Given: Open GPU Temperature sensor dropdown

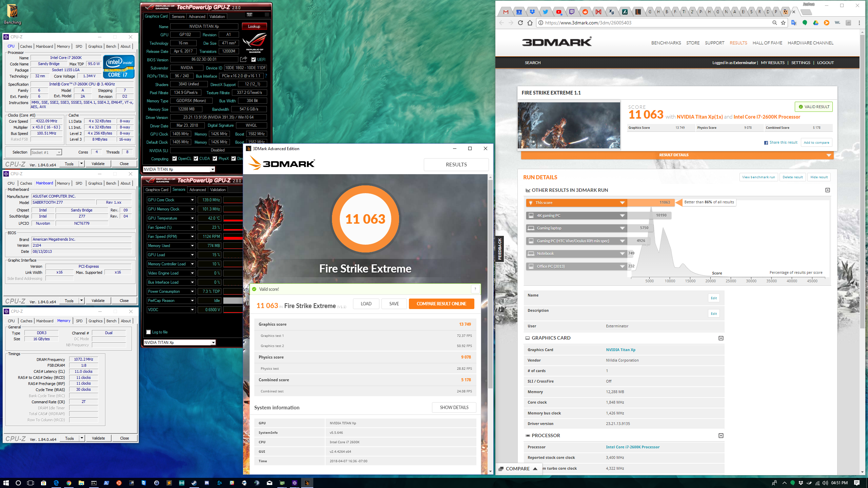Looking at the screenshot, I should tap(192, 218).
